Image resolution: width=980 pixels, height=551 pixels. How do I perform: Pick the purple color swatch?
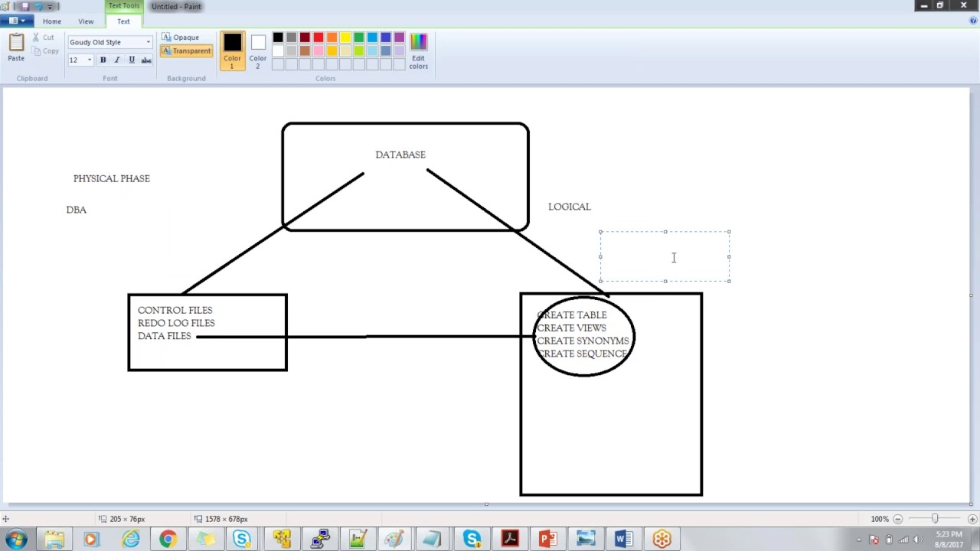point(399,37)
